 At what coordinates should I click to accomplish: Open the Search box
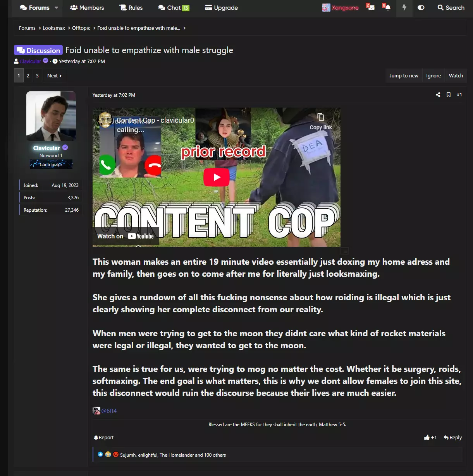(x=451, y=8)
